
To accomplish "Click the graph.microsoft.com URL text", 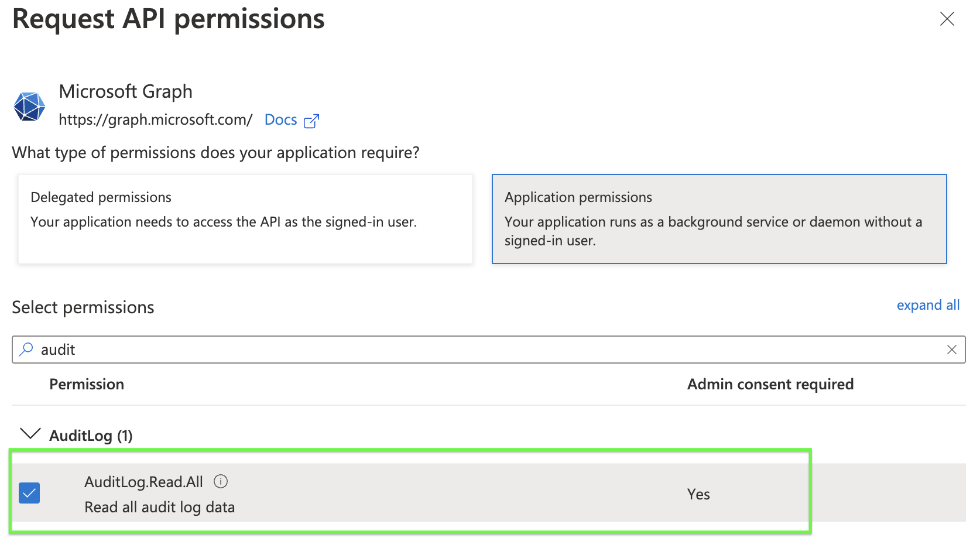I will coord(155,119).
